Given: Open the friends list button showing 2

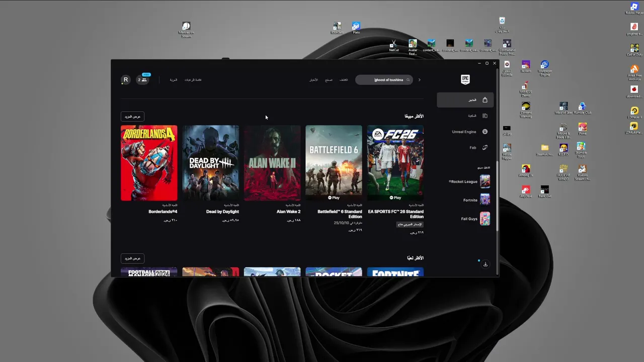Looking at the screenshot, I should tap(143, 79).
